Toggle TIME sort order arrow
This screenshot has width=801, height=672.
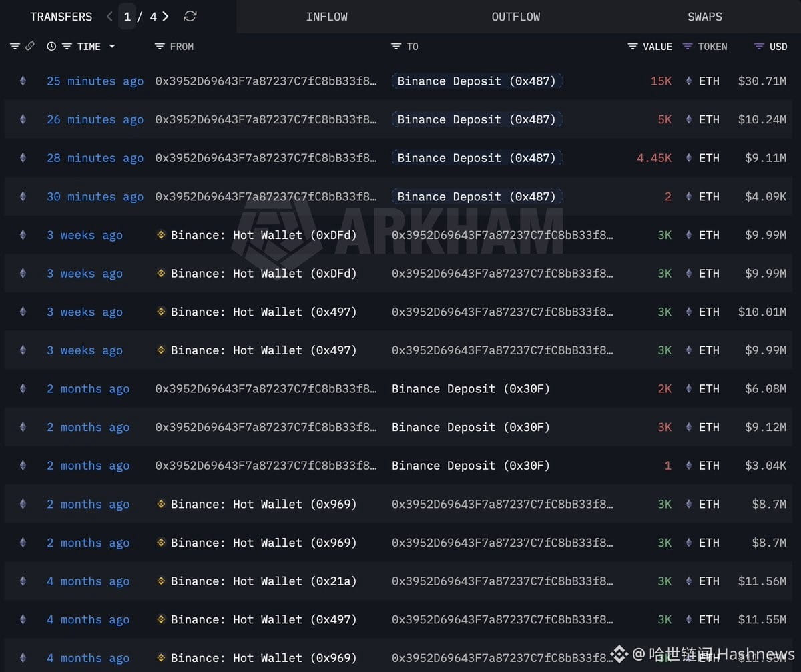(112, 47)
